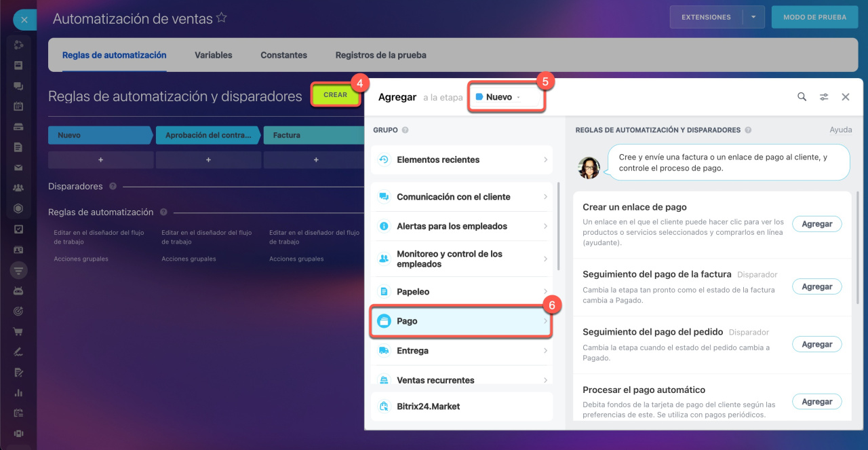Click the EXTENSIONS button
The width and height of the screenshot is (868, 450).
coord(706,17)
